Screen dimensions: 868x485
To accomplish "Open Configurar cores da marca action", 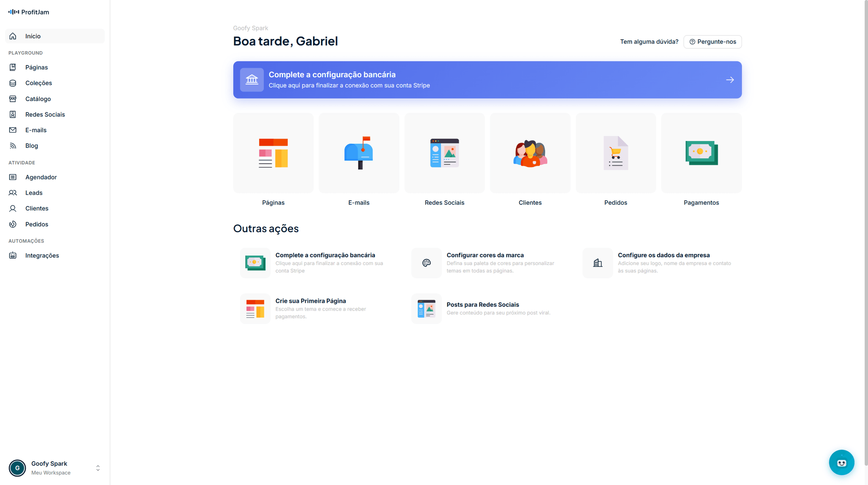I will pos(487,263).
